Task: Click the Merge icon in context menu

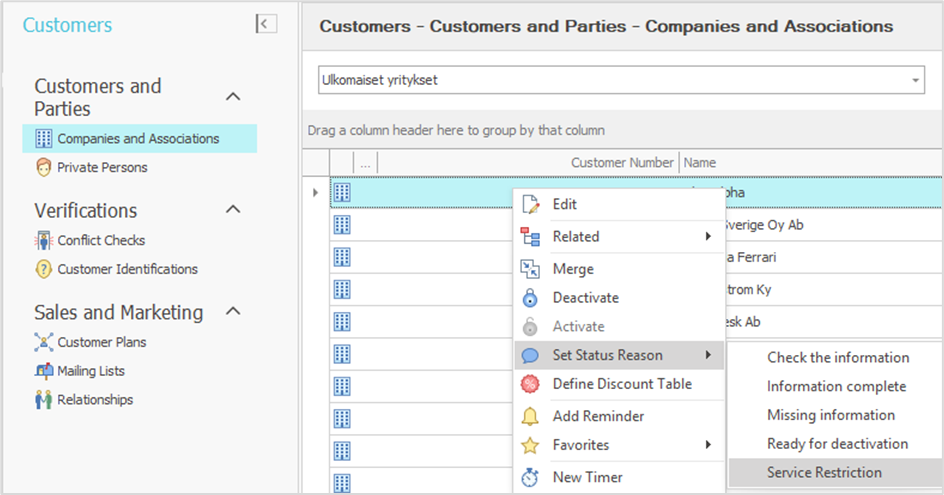Action: tap(530, 269)
